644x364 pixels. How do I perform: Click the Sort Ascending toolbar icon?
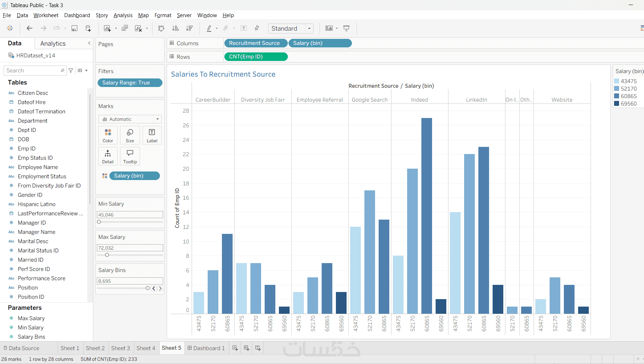point(175,29)
